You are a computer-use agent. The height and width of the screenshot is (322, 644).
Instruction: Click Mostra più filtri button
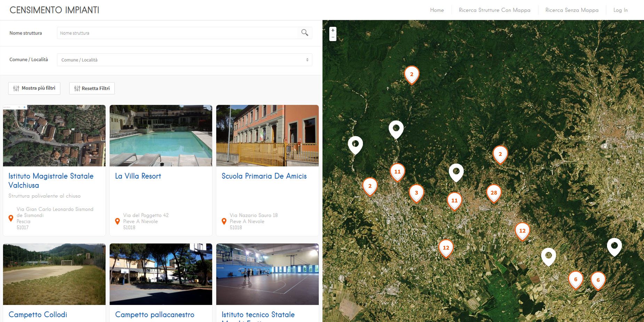[x=34, y=88]
